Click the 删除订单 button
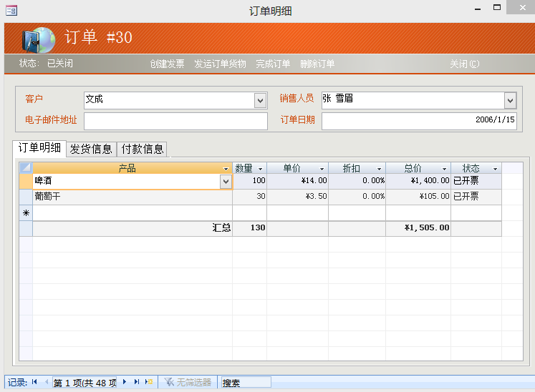The width and height of the screenshot is (535, 392). click(317, 64)
